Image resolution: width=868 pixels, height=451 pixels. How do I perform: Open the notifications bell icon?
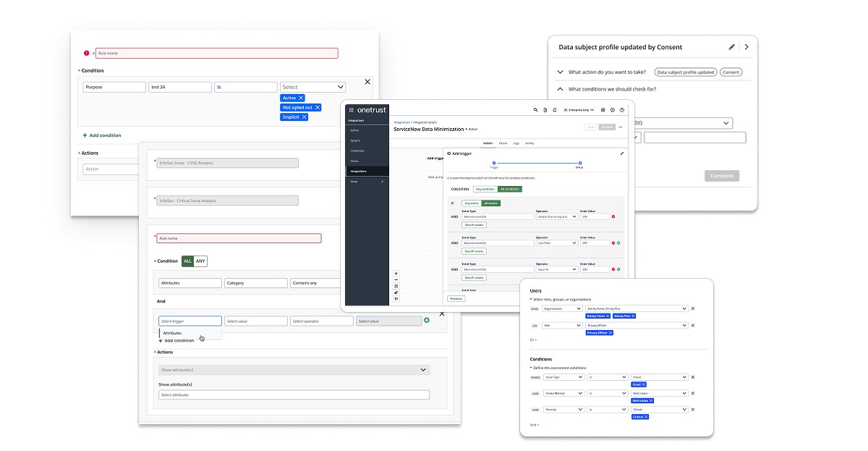click(x=555, y=110)
